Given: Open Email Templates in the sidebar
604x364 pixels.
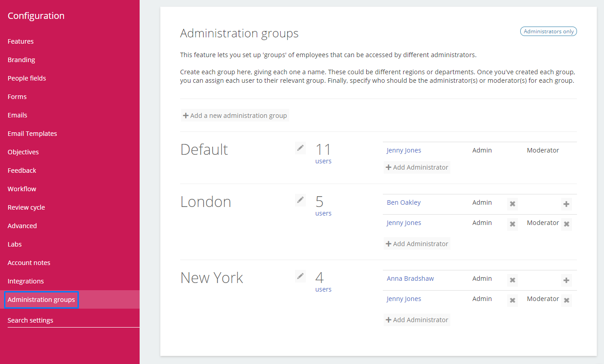Looking at the screenshot, I should click(x=32, y=134).
